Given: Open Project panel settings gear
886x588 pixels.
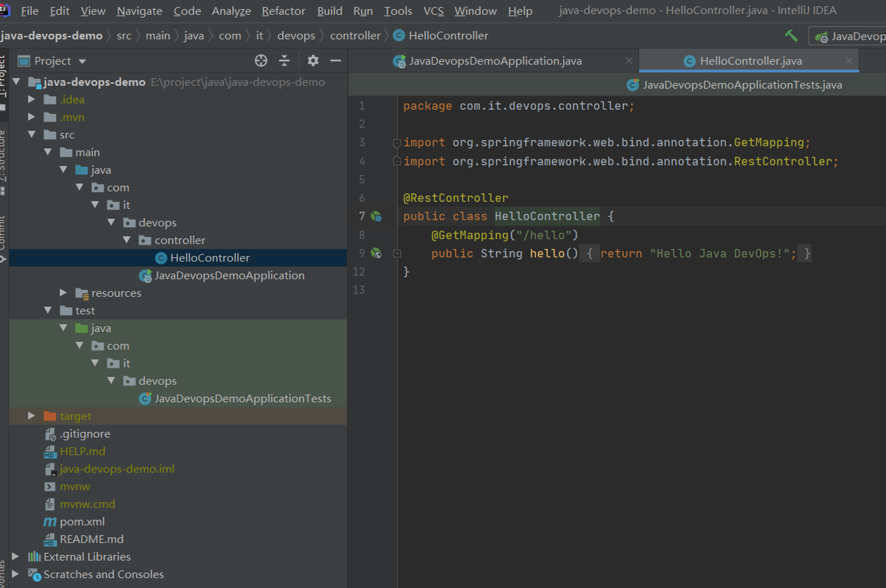Looking at the screenshot, I should [x=313, y=61].
